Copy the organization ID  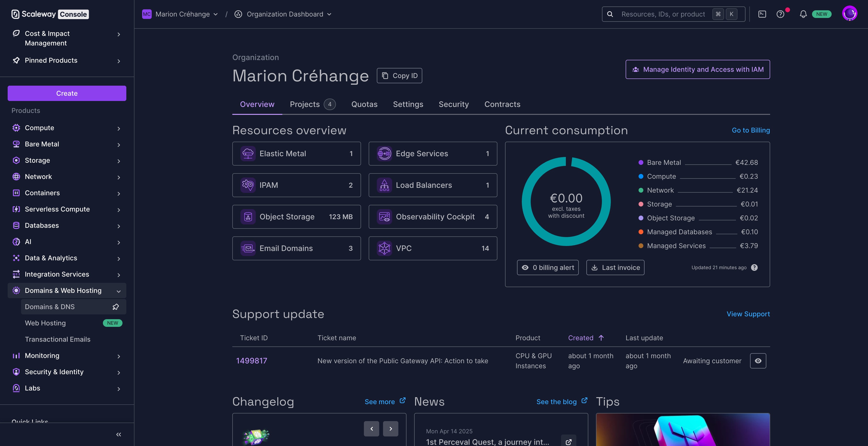pos(399,75)
